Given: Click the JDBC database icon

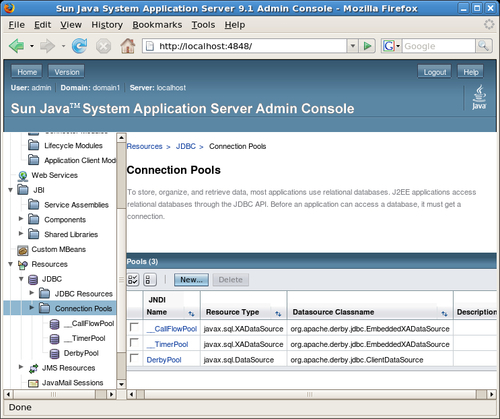Looking at the screenshot, I should point(33,279).
